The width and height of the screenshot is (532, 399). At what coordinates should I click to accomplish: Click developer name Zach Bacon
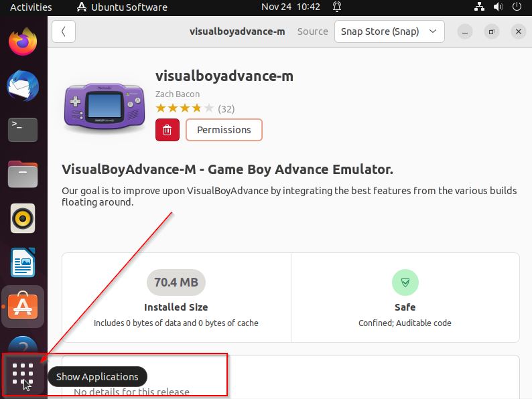[178, 94]
